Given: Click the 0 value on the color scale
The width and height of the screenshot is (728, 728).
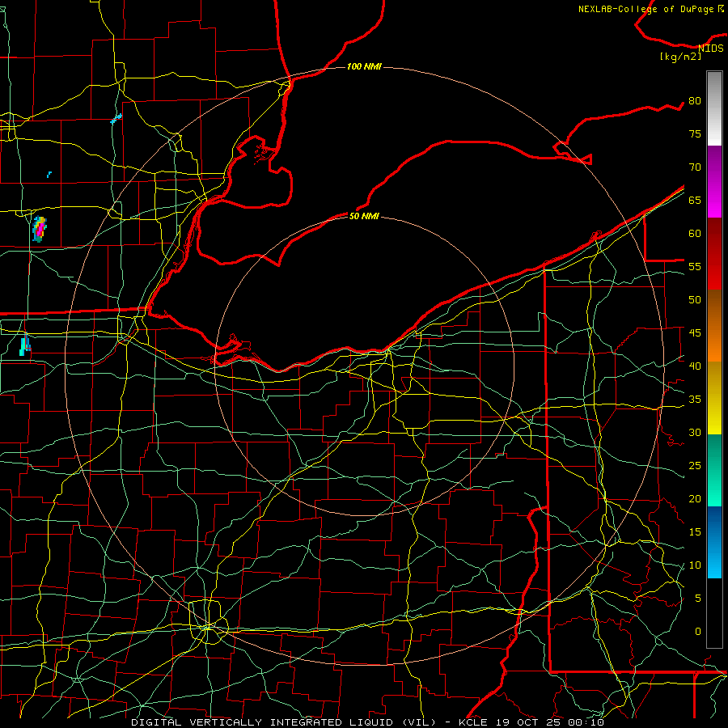Looking at the screenshot, I should coord(698,631).
